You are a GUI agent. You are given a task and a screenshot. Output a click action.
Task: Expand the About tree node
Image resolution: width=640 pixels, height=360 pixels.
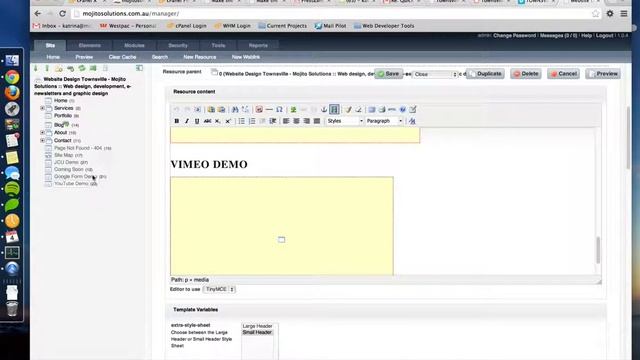42,133
